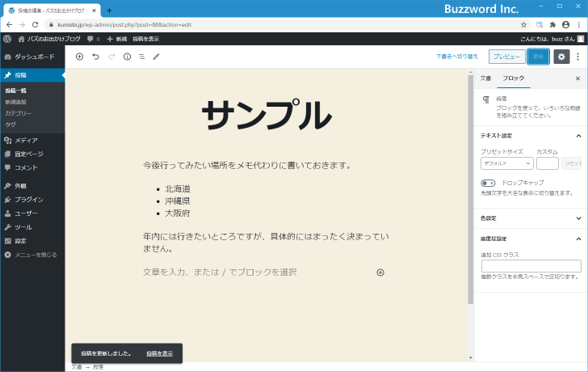Click the add block plus icon in toolbar
Screen dimensions: 588x372
pyautogui.click(x=79, y=57)
